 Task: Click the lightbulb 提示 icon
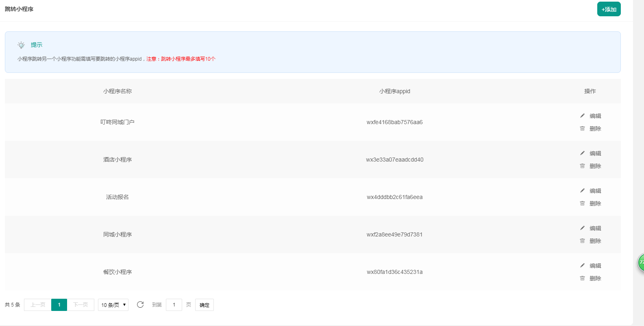21,45
